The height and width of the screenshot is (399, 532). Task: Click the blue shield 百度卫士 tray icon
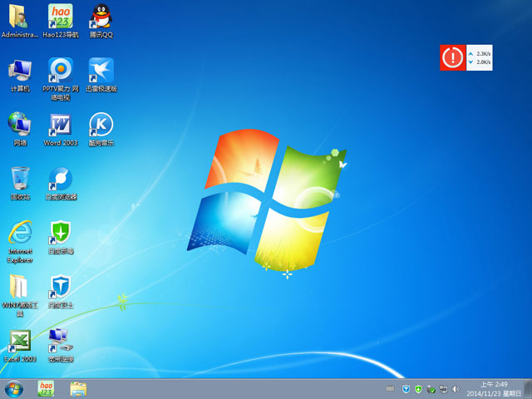(406, 389)
